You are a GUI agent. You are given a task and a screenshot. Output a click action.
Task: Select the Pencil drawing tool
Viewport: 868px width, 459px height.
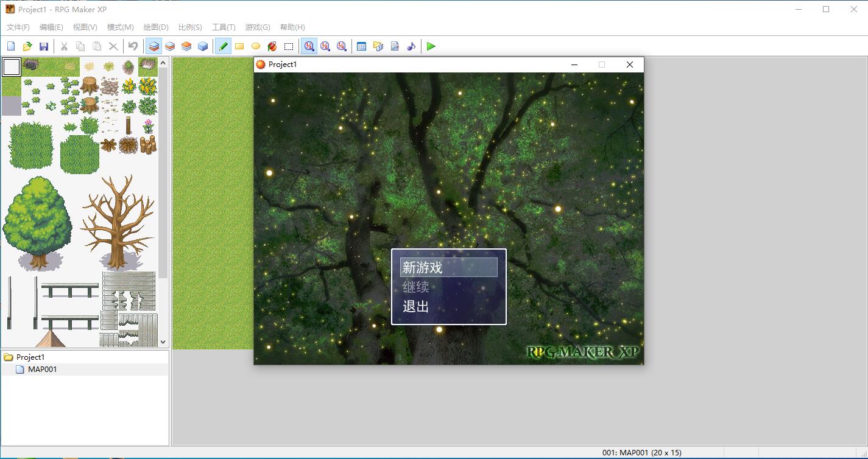point(223,46)
